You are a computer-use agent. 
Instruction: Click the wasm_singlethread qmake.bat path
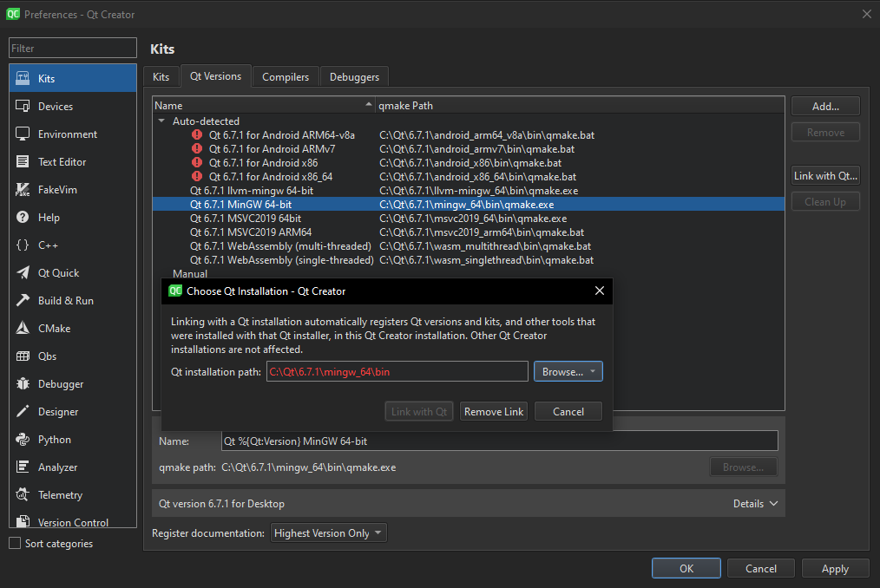[486, 260]
